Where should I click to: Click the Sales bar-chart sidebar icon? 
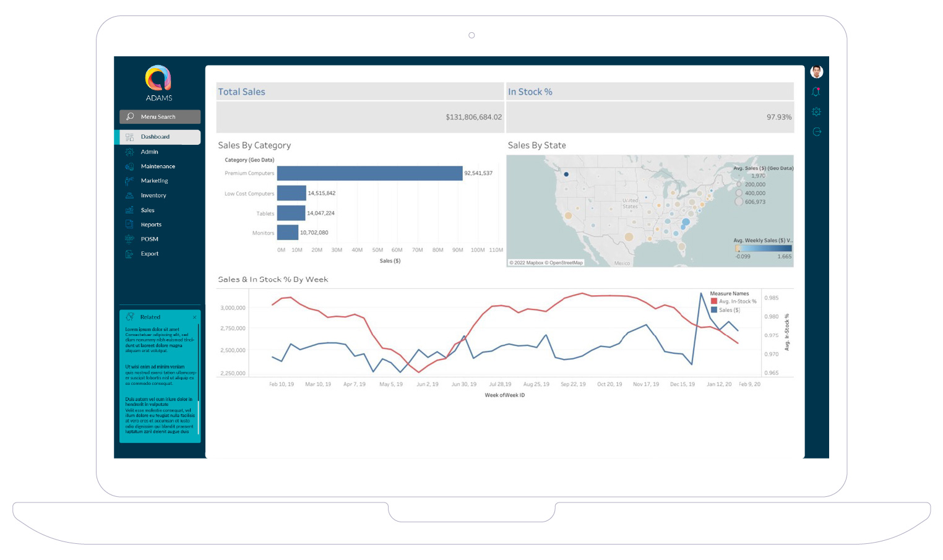129,210
